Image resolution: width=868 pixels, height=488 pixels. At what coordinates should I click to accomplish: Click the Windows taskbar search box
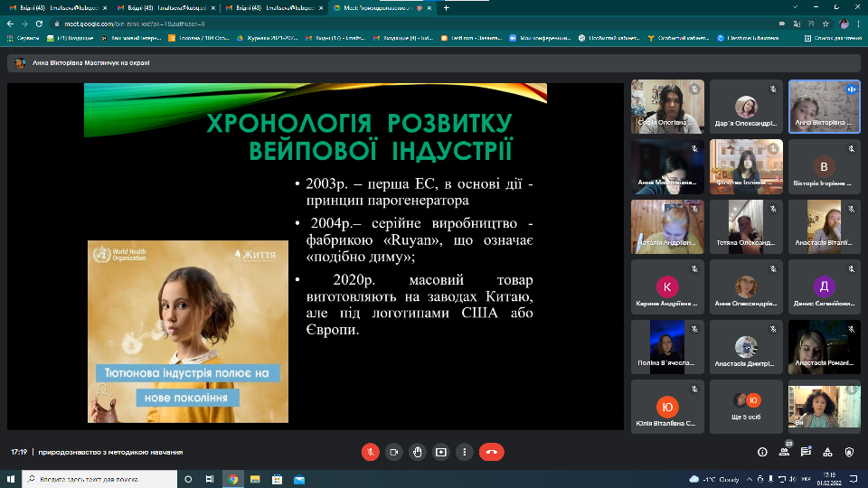pyautogui.click(x=99, y=479)
